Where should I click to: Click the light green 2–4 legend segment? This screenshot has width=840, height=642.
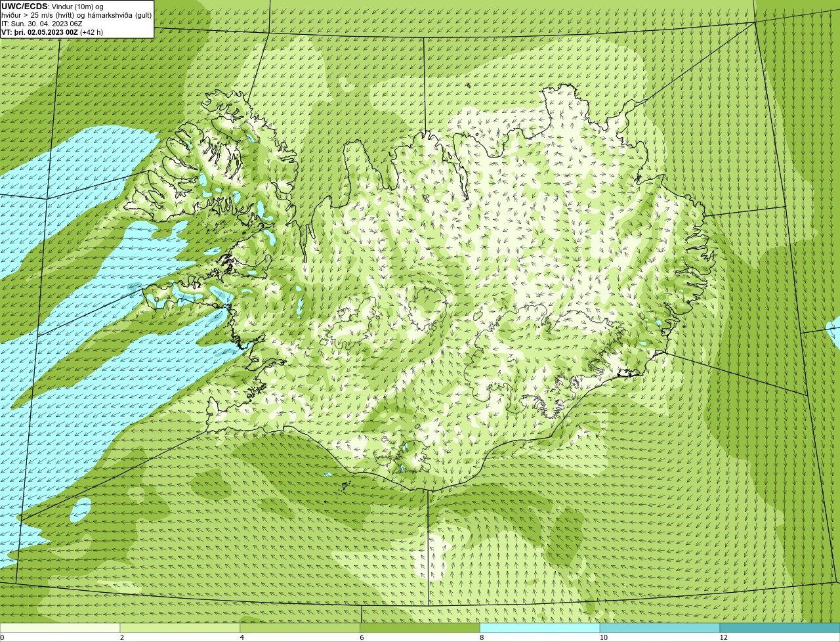180,628
